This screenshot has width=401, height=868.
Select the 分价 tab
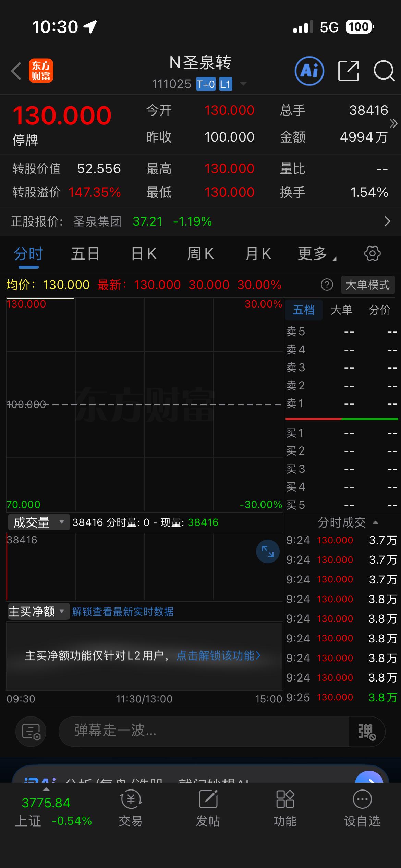pos(379,310)
